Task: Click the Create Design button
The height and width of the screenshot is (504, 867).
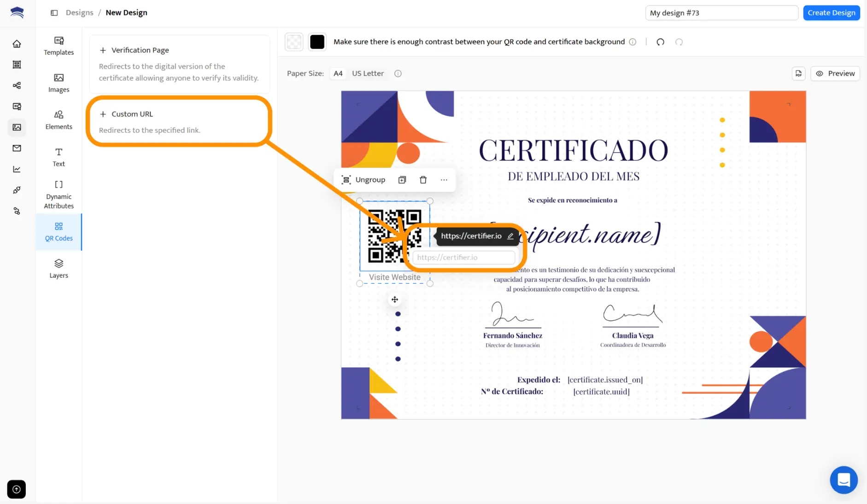Action: coord(831,12)
